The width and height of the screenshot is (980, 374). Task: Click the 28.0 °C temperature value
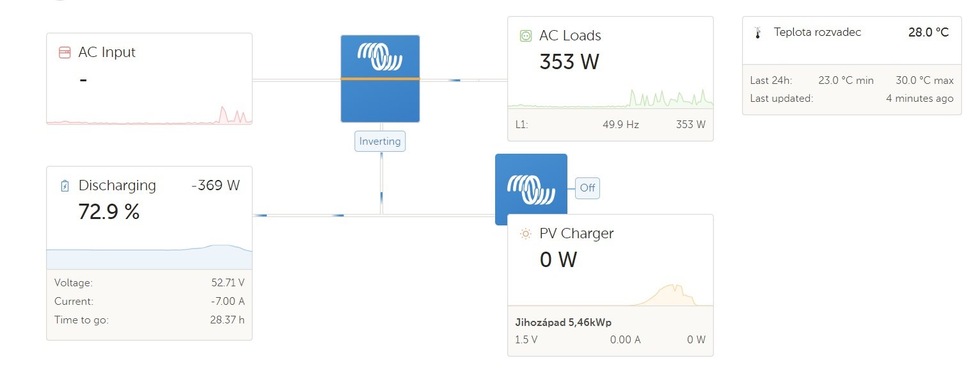click(928, 33)
